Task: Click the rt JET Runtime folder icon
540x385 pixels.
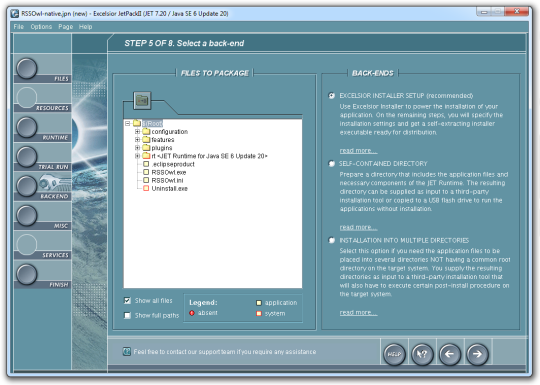Action: [x=146, y=156]
